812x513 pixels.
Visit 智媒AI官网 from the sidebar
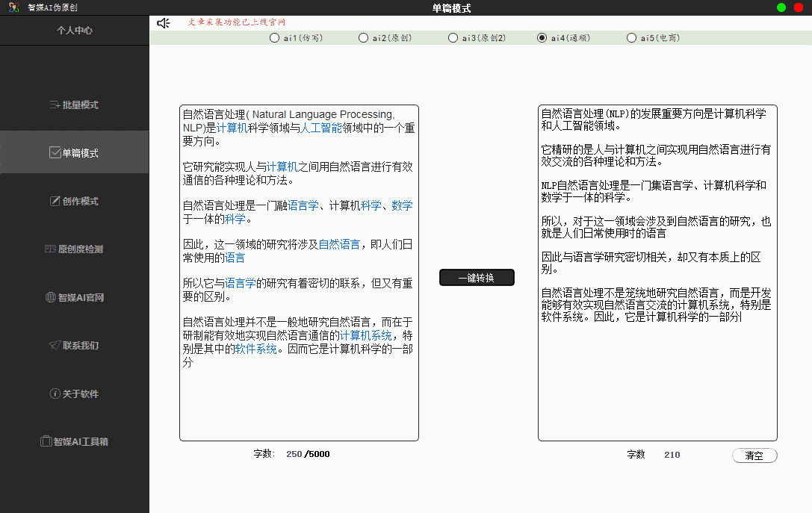[x=74, y=297]
